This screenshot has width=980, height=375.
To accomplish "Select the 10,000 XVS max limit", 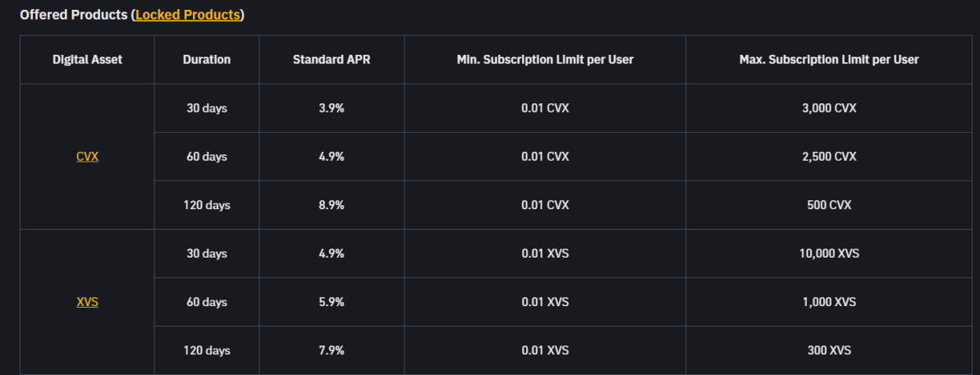I will point(829,254).
